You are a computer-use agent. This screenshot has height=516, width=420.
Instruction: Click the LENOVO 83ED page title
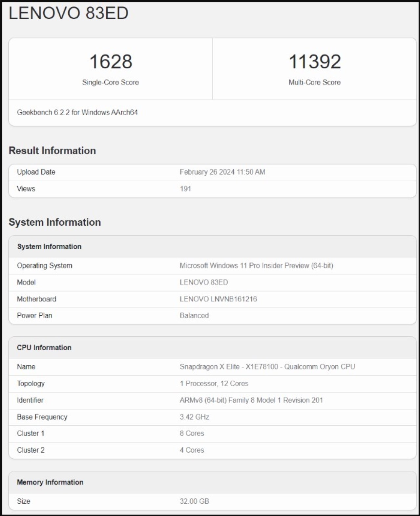[68, 13]
